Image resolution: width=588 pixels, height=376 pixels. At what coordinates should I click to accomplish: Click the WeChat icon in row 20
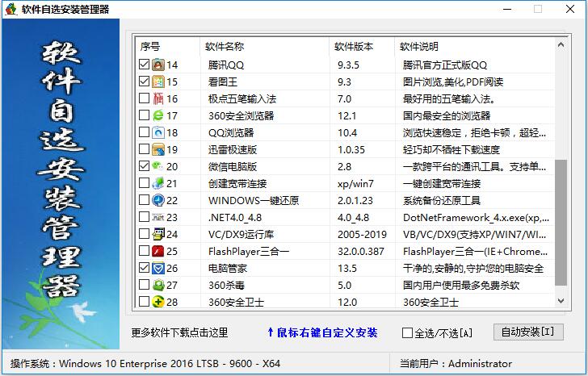158,166
